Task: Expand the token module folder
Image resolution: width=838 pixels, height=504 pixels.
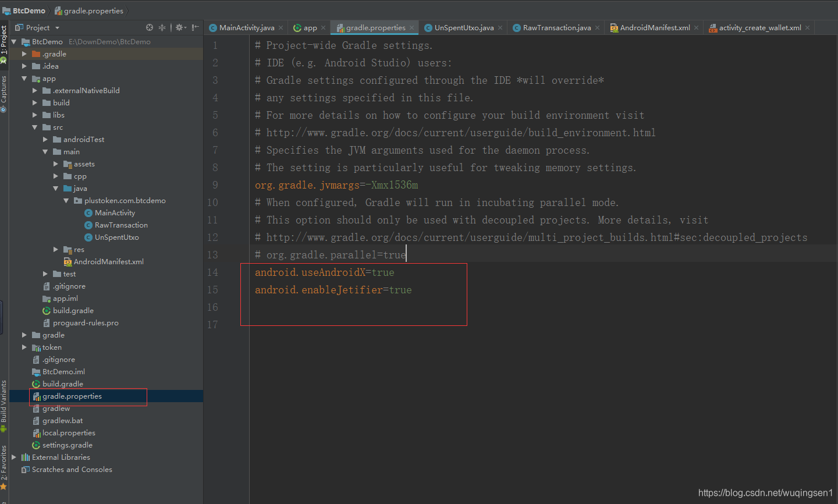Action: click(x=24, y=347)
